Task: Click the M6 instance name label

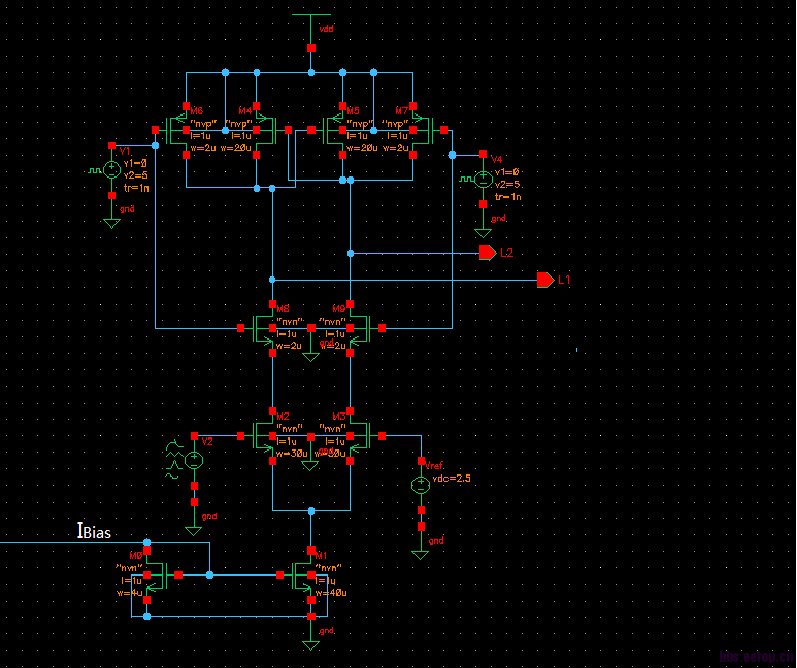Action: pos(197,110)
